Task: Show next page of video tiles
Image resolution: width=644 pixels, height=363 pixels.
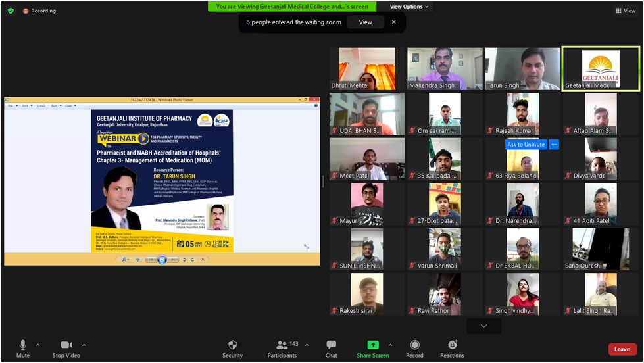Action: (x=483, y=326)
